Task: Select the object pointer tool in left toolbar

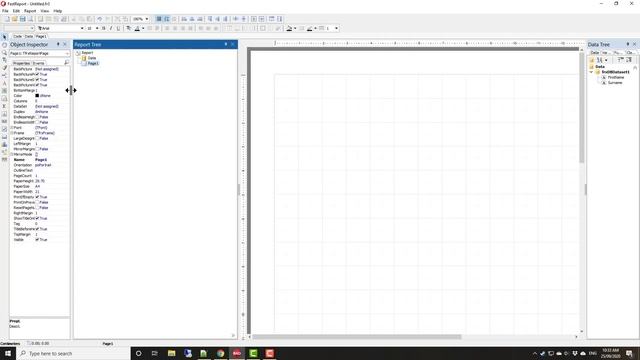Action: (4, 37)
